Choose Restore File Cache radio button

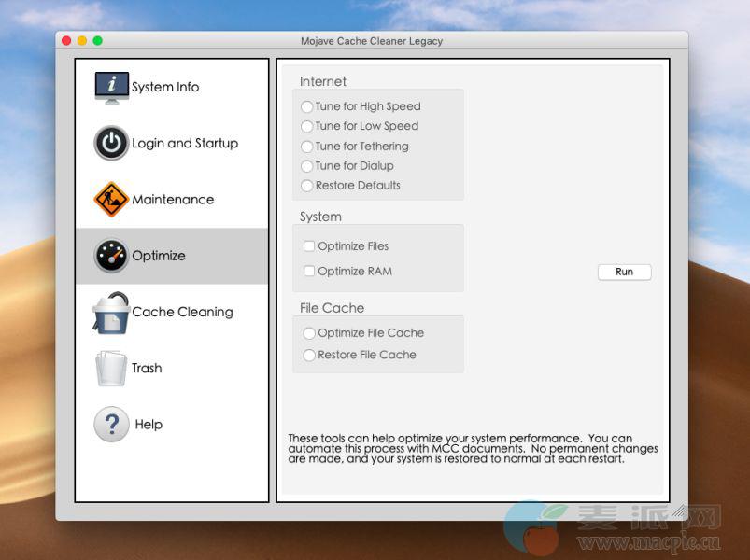[x=309, y=355]
